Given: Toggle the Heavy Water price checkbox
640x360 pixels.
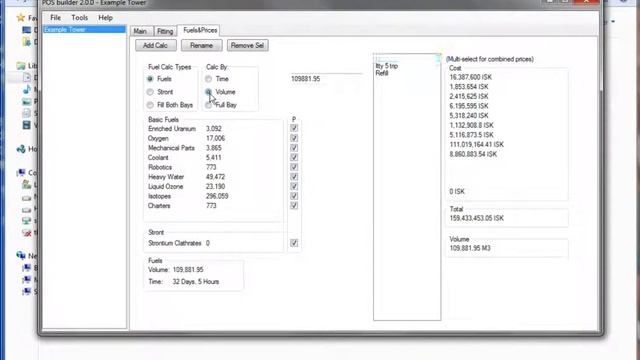Looking at the screenshot, I should pos(294,177).
